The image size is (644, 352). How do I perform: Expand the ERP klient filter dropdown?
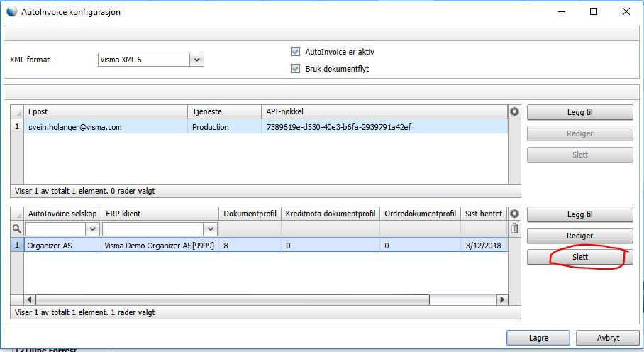pyautogui.click(x=210, y=229)
